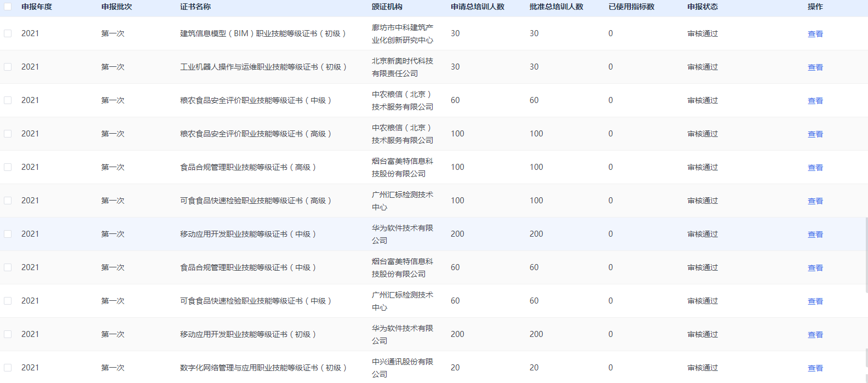Click 查看 for 食品合规管理(中级)
The image size is (868, 383).
[815, 268]
